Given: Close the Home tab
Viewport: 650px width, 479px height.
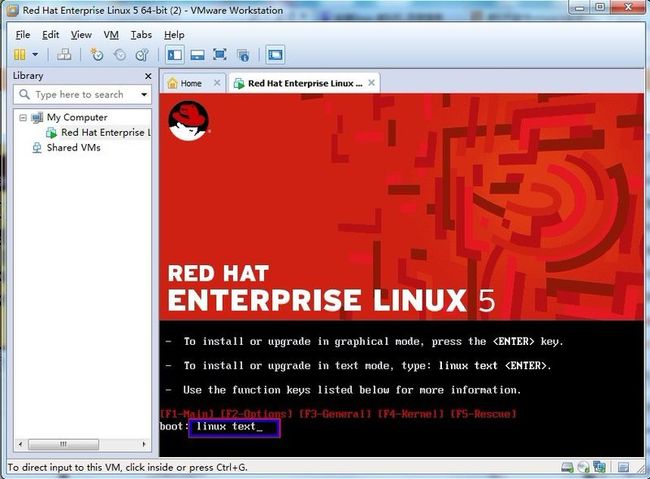Looking at the screenshot, I should tap(217, 83).
